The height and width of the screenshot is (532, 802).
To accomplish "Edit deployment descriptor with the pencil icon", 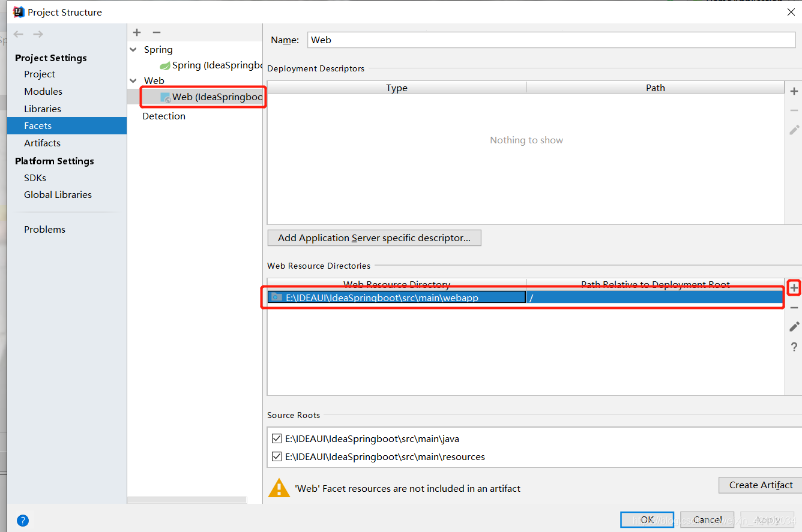I will click(x=794, y=130).
